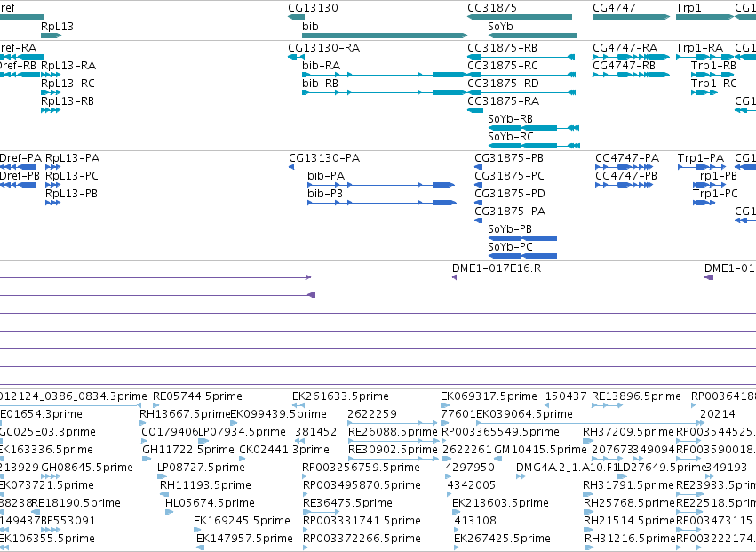The width and height of the screenshot is (756, 552).
Task: Open protein CG13130-PA
Action: (x=324, y=158)
